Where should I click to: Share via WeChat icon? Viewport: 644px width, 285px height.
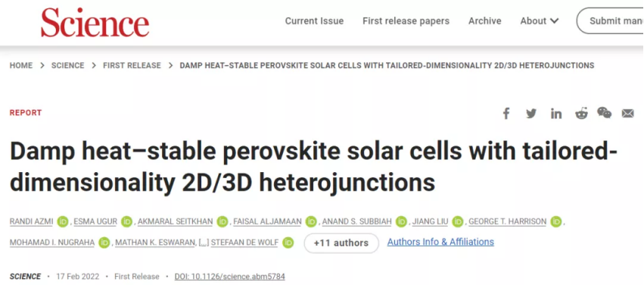(x=604, y=113)
